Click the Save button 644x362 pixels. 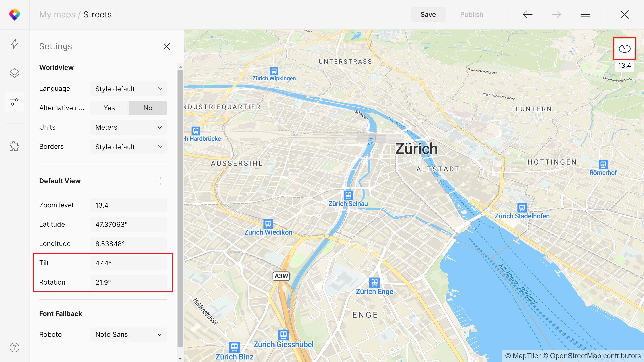pos(428,14)
